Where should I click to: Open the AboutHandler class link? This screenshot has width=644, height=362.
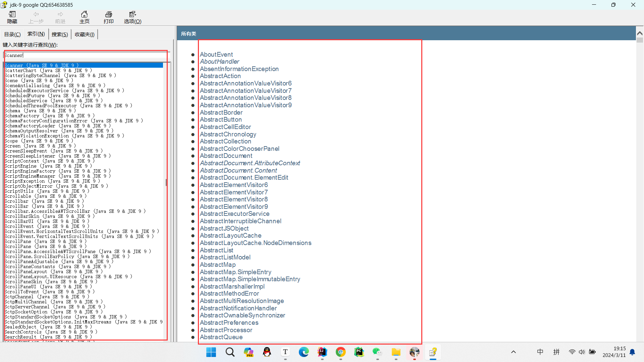click(220, 61)
